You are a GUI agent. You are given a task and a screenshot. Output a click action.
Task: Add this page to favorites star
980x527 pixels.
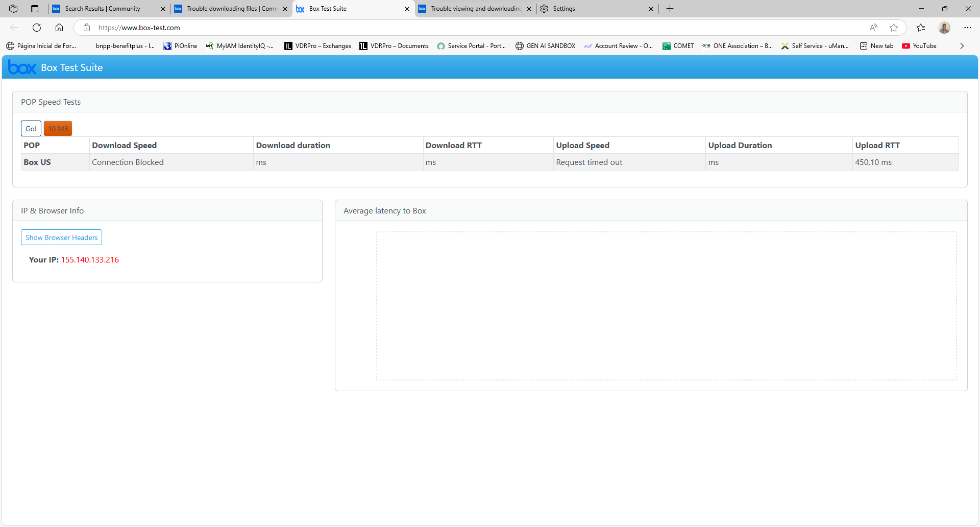tap(894, 28)
